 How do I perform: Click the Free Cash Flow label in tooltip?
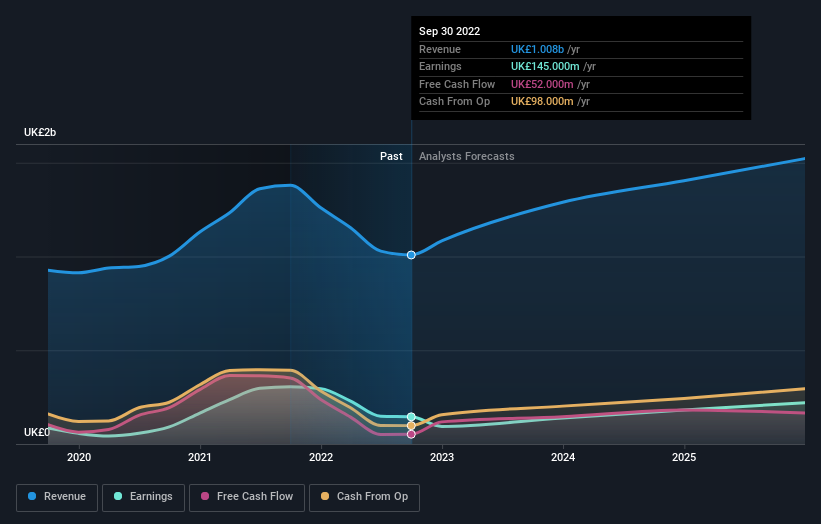point(457,84)
